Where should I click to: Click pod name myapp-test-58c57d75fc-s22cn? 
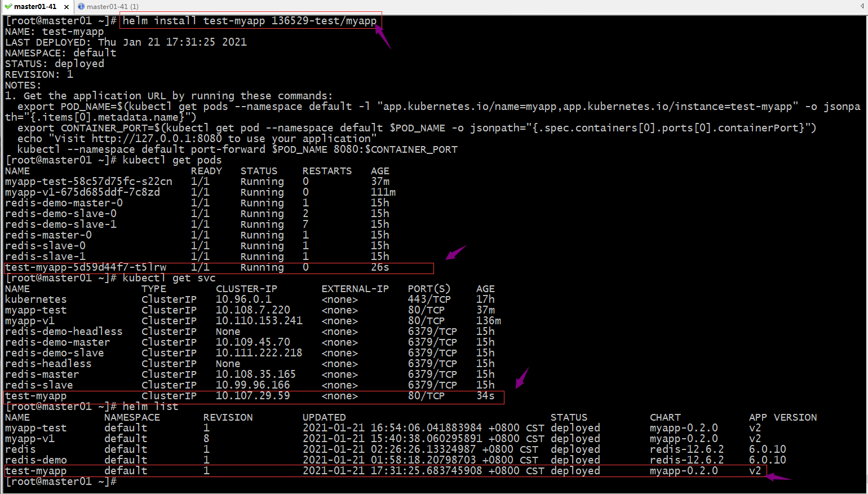pyautogui.click(x=88, y=182)
